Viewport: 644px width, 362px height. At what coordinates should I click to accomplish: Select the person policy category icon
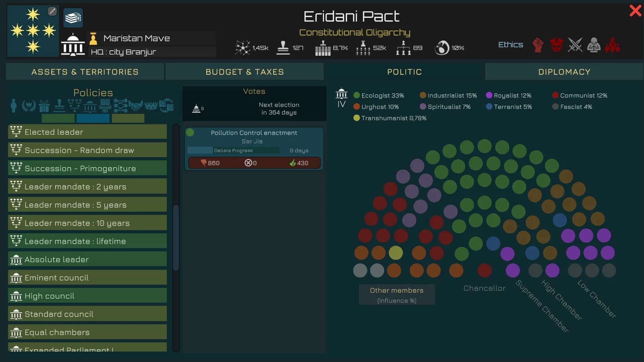[x=14, y=105]
